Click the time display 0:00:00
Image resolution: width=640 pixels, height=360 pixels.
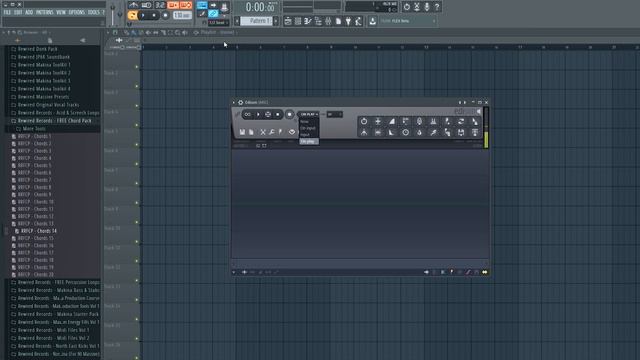tap(260, 7)
